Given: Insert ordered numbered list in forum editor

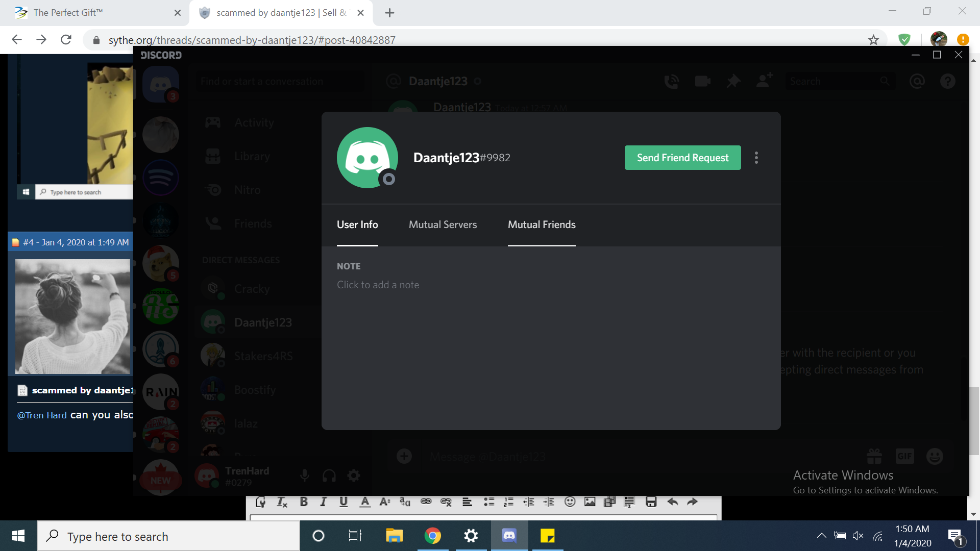Looking at the screenshot, I should 509,502.
